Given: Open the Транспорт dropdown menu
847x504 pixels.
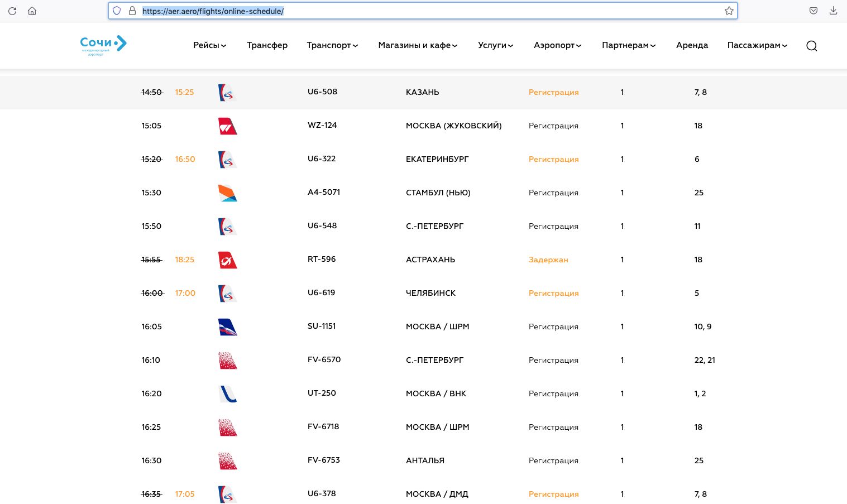Looking at the screenshot, I should pyautogui.click(x=332, y=45).
